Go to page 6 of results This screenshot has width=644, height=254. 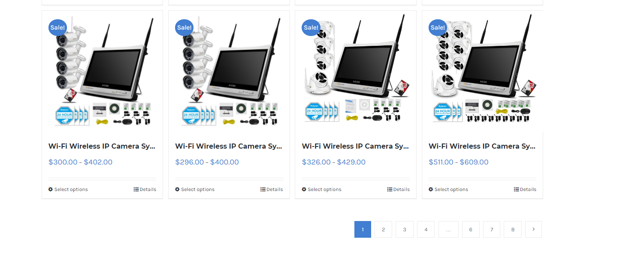point(471,230)
